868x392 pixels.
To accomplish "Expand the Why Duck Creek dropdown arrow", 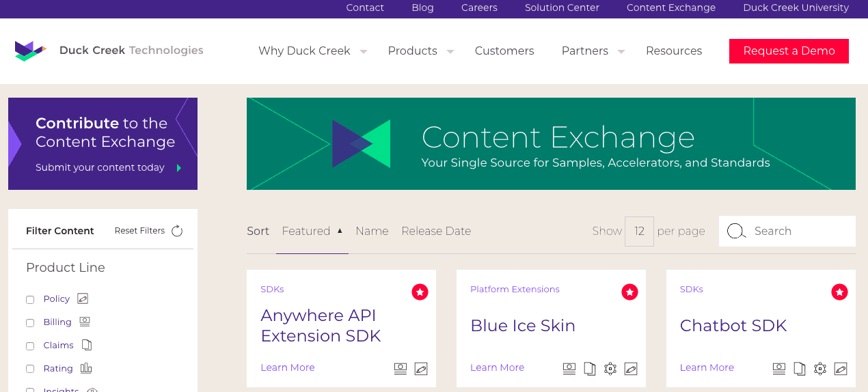I will tap(364, 51).
